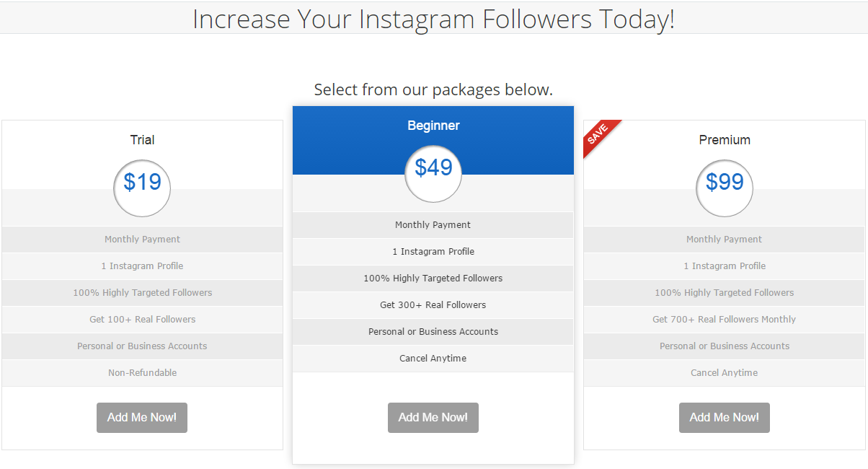This screenshot has height=469, width=868.
Task: Click the Trial 'Non-Refundable' row
Action: pos(142,373)
